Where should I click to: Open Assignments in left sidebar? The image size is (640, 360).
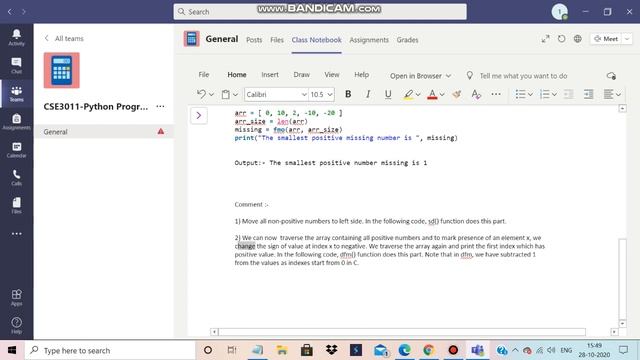(x=16, y=122)
